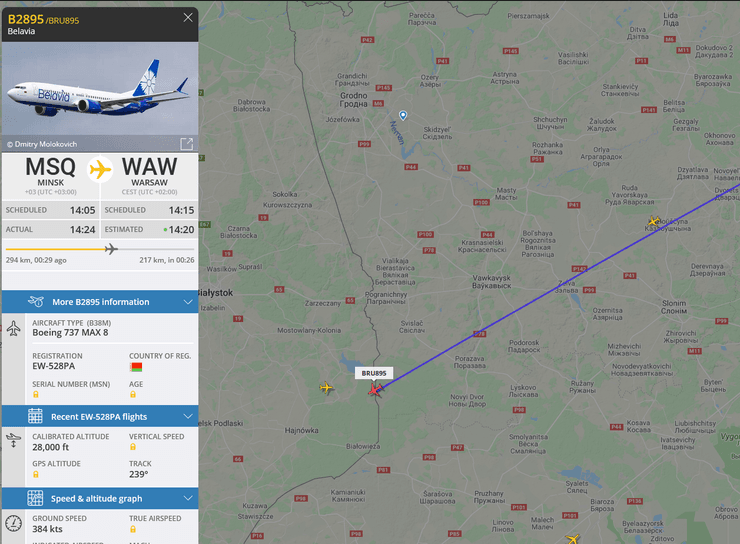Click the lock icon under Serial Number
740x544 pixels.
pos(36,394)
